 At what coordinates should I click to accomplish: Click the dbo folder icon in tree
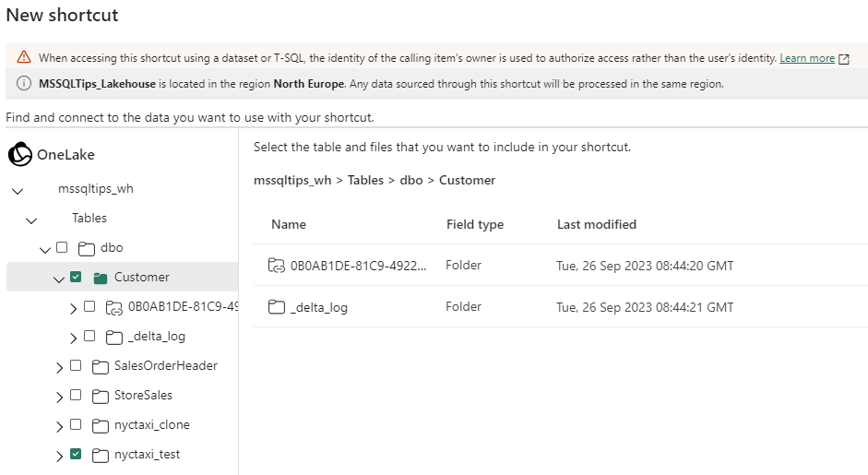click(x=87, y=249)
